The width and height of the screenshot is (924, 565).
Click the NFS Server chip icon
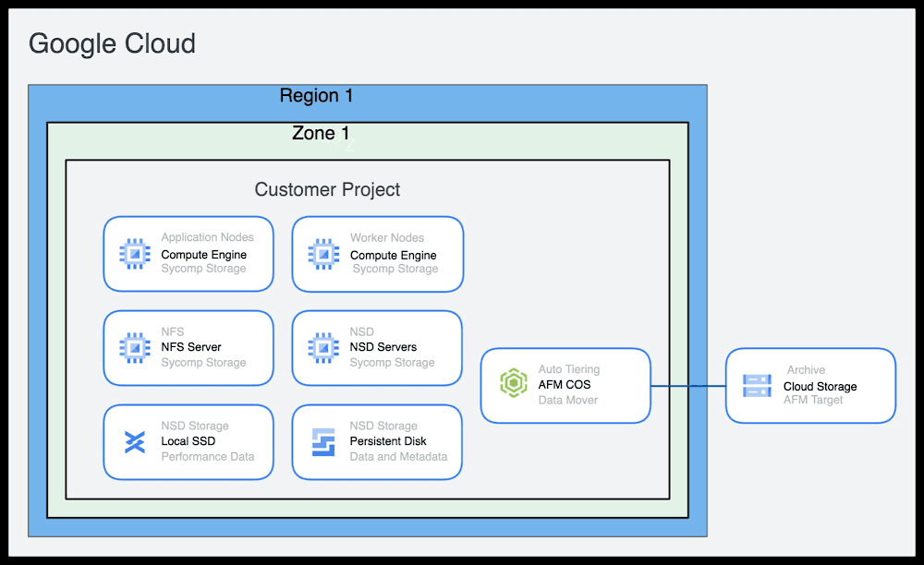point(135,348)
